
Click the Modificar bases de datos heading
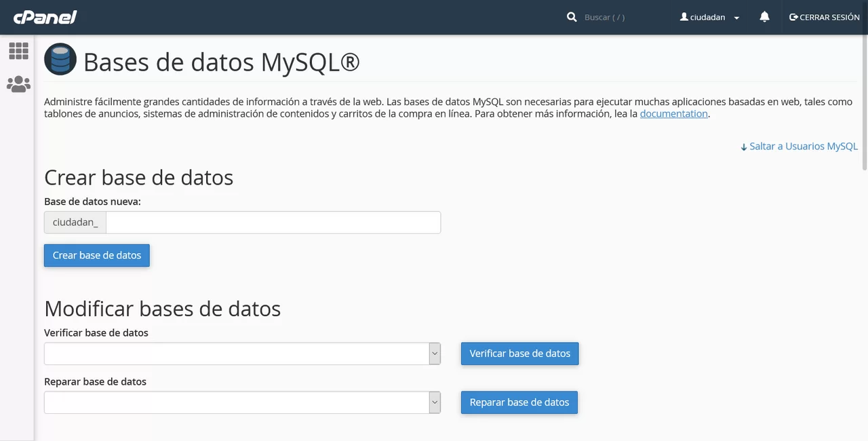click(162, 309)
